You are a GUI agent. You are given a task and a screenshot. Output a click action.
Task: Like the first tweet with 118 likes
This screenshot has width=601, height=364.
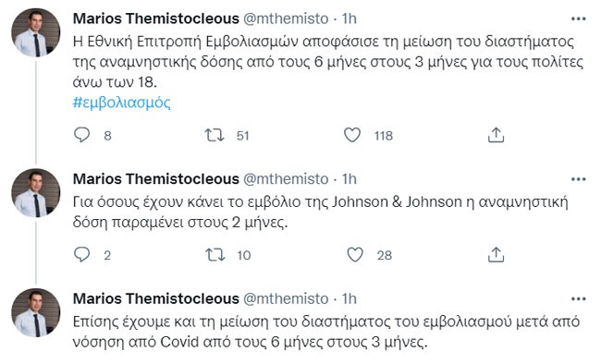[x=352, y=135]
